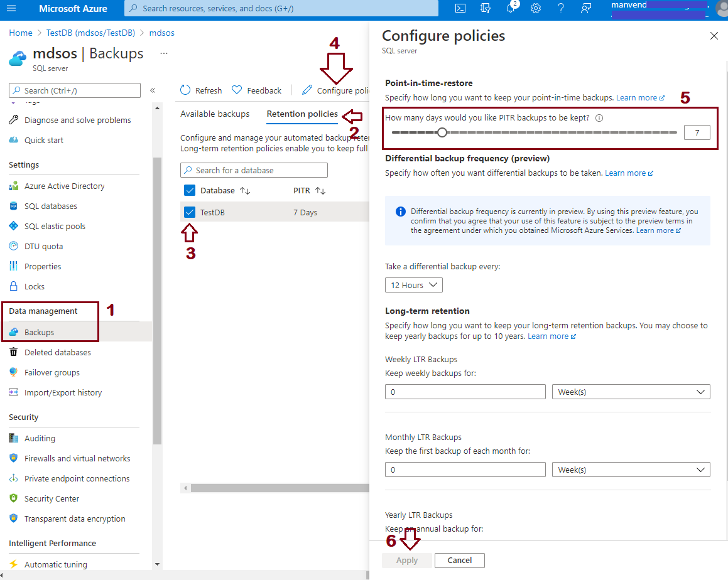
Task: Click the Feedback toolbar button
Action: pos(256,90)
